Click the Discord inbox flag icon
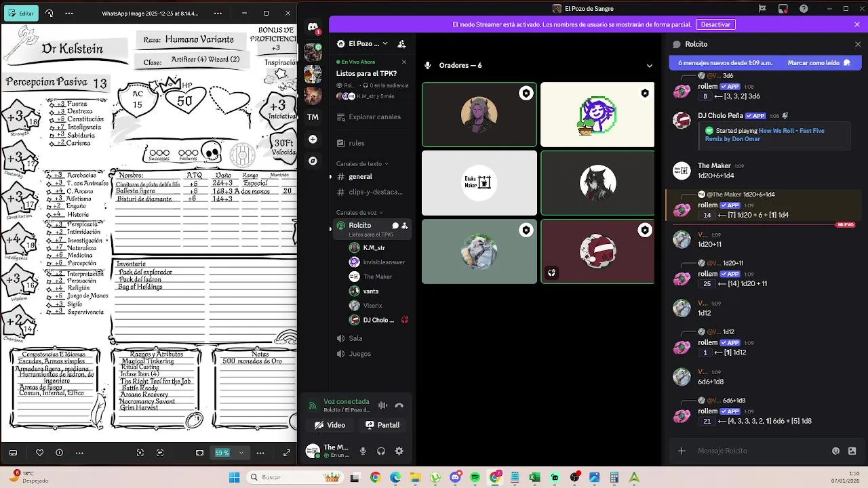 (763, 8)
